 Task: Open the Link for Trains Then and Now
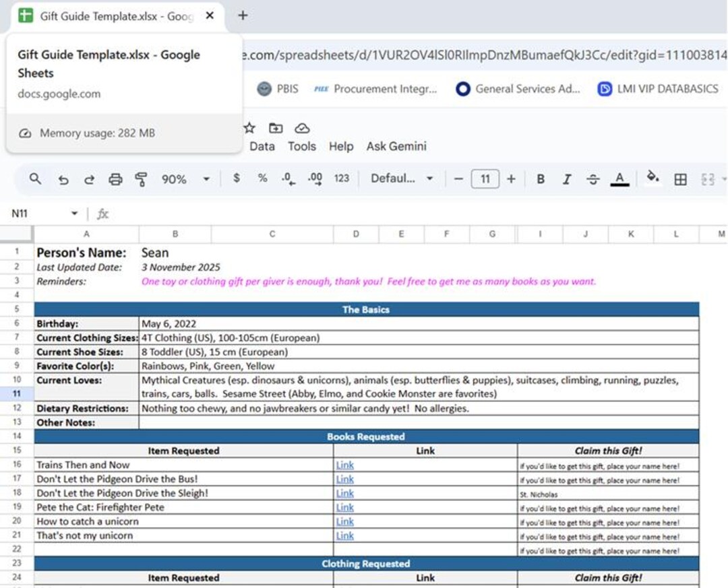click(345, 465)
